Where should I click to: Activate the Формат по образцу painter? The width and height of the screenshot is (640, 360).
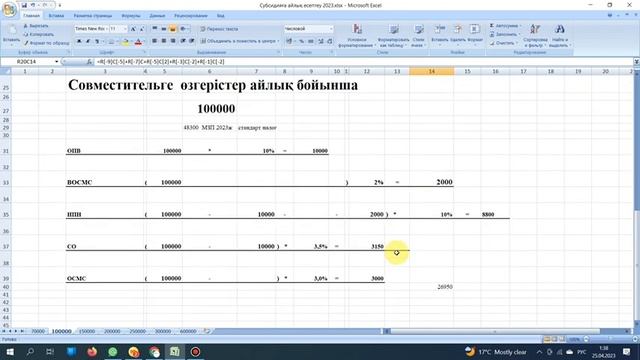click(46, 43)
